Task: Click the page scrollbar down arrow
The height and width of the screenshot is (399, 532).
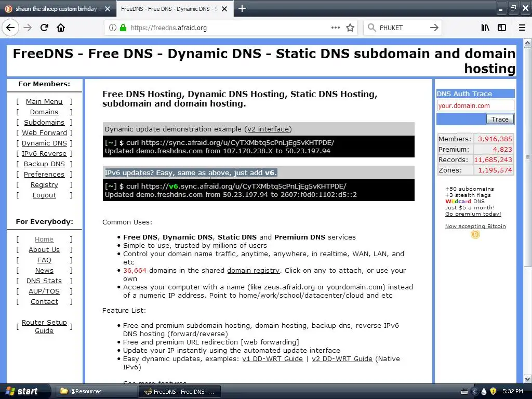Action: pyautogui.click(x=527, y=378)
